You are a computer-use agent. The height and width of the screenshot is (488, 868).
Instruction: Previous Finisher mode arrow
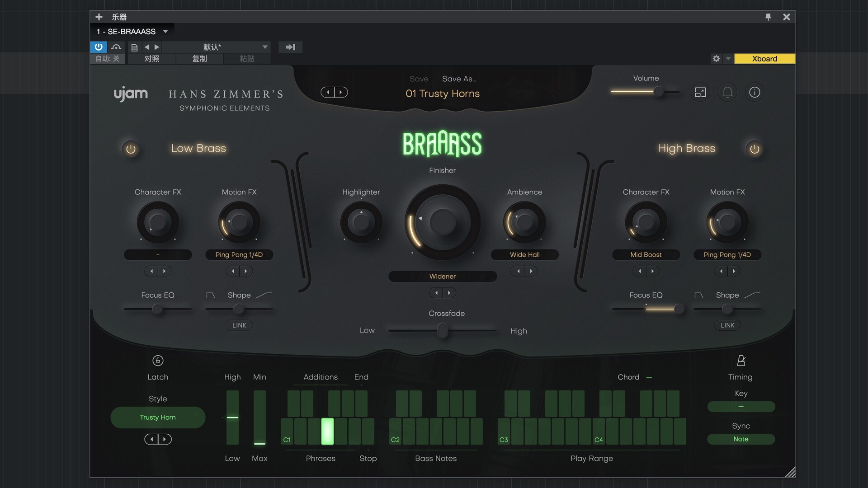coord(436,293)
